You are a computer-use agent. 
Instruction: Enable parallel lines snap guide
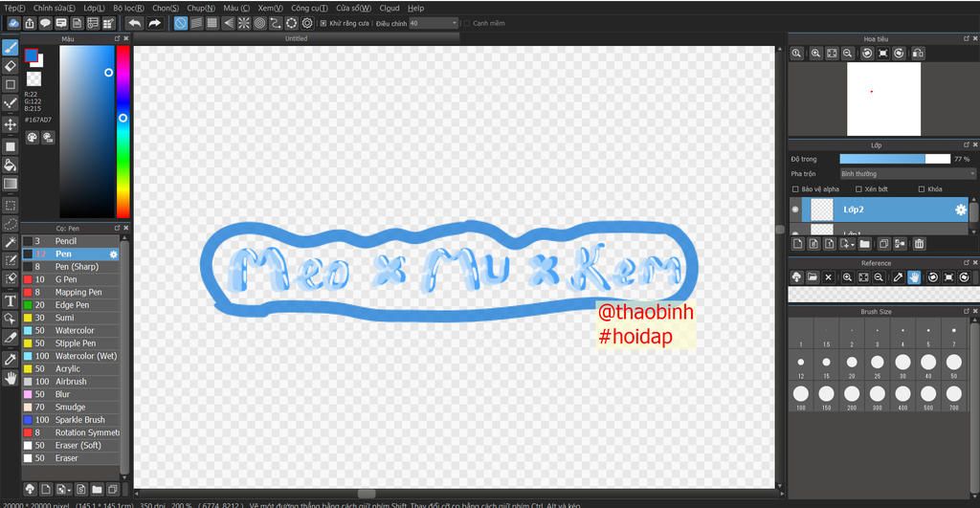tap(196, 23)
